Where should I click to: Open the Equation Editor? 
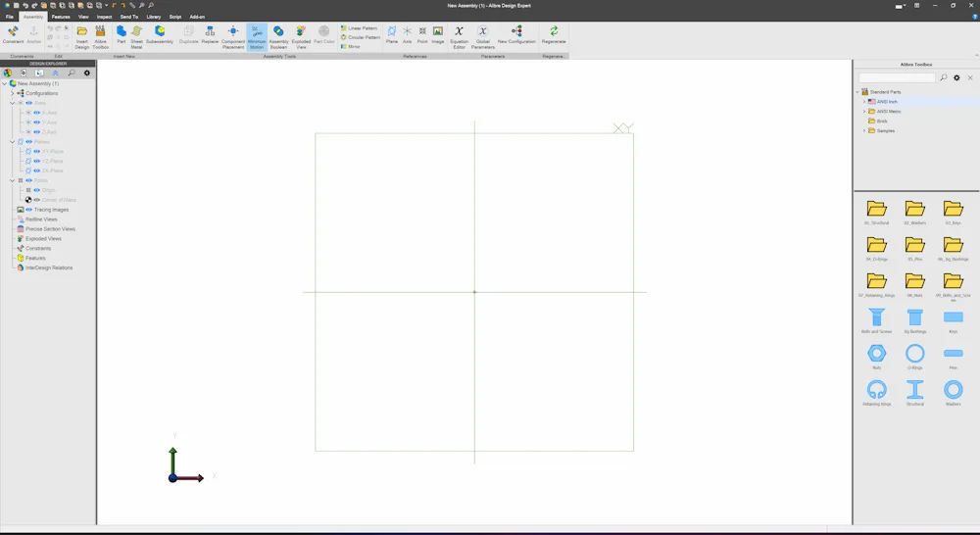click(x=459, y=37)
